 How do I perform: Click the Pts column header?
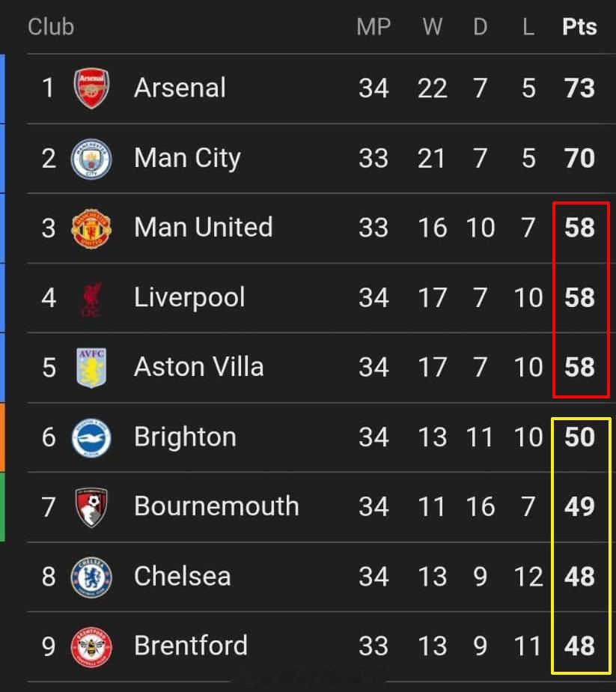click(579, 27)
